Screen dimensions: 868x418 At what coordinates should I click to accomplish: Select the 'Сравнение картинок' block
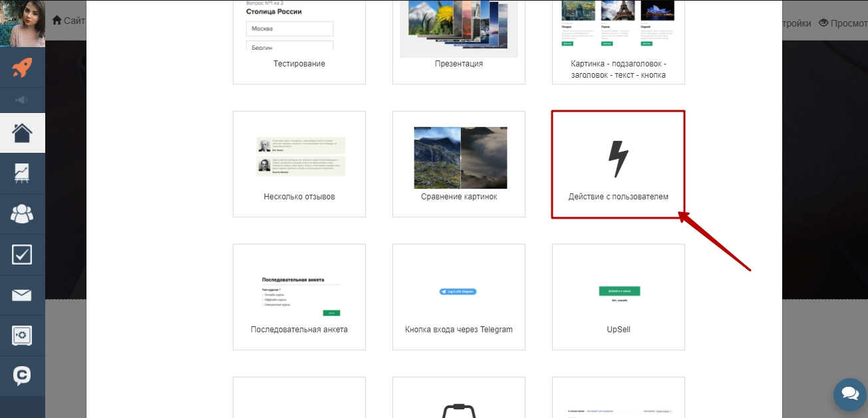click(458, 164)
